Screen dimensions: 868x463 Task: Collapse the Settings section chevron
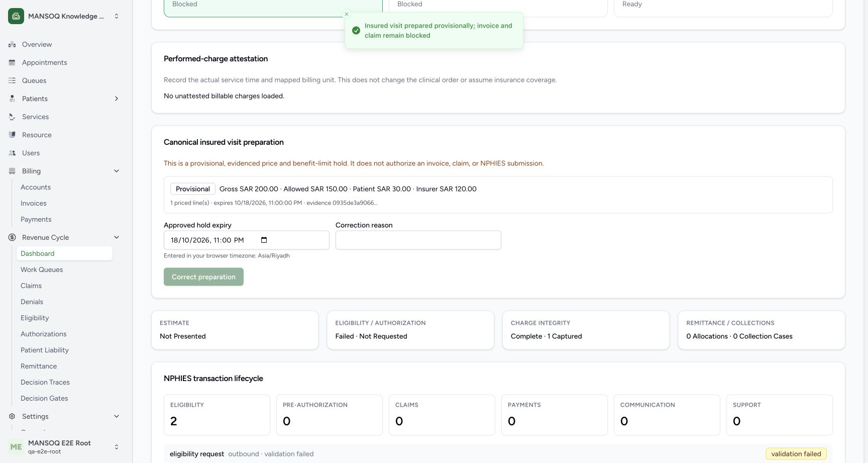coord(117,416)
